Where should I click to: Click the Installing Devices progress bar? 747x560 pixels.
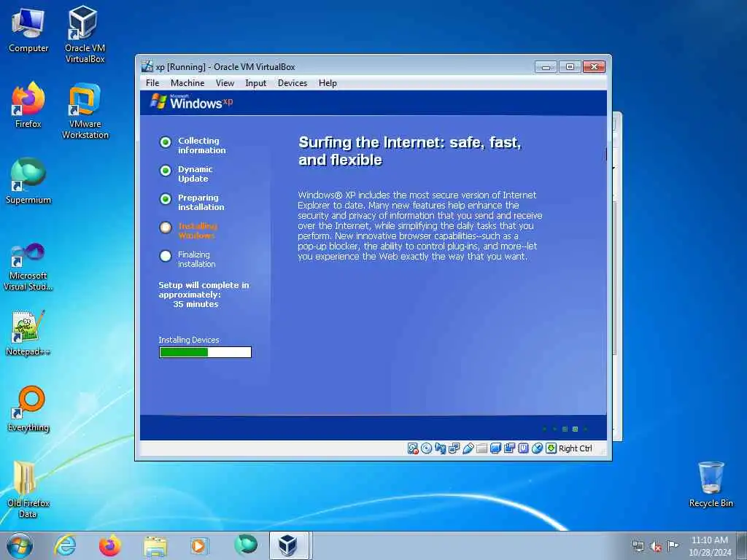point(205,352)
